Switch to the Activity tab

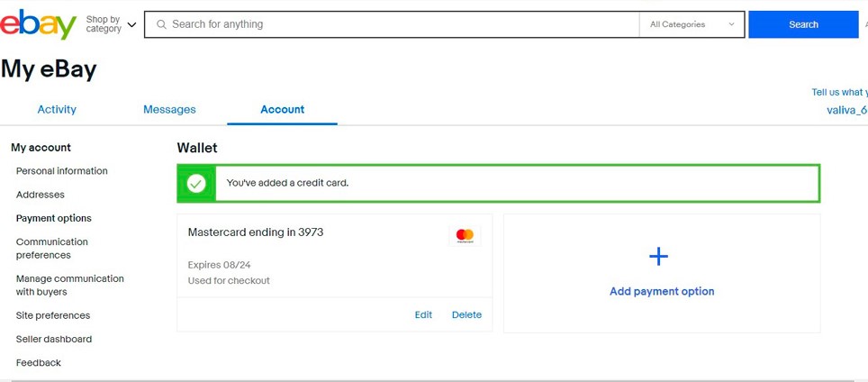pyautogui.click(x=57, y=110)
